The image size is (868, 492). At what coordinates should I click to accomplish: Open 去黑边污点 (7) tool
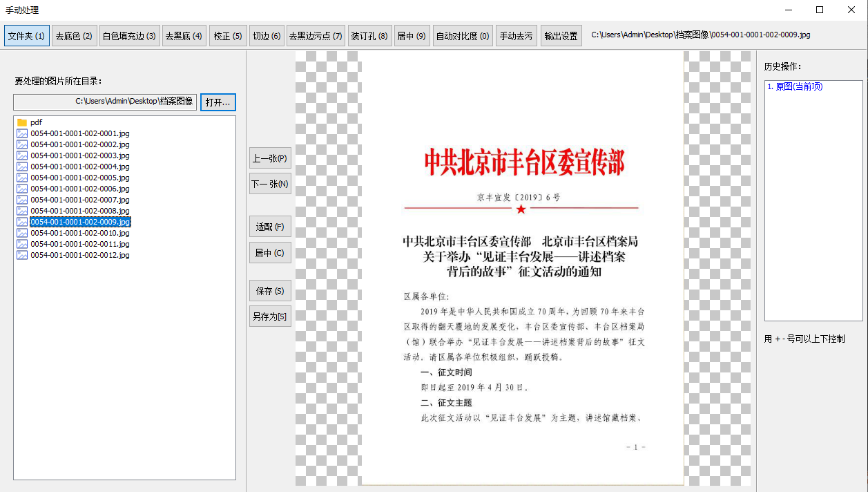pyautogui.click(x=316, y=36)
